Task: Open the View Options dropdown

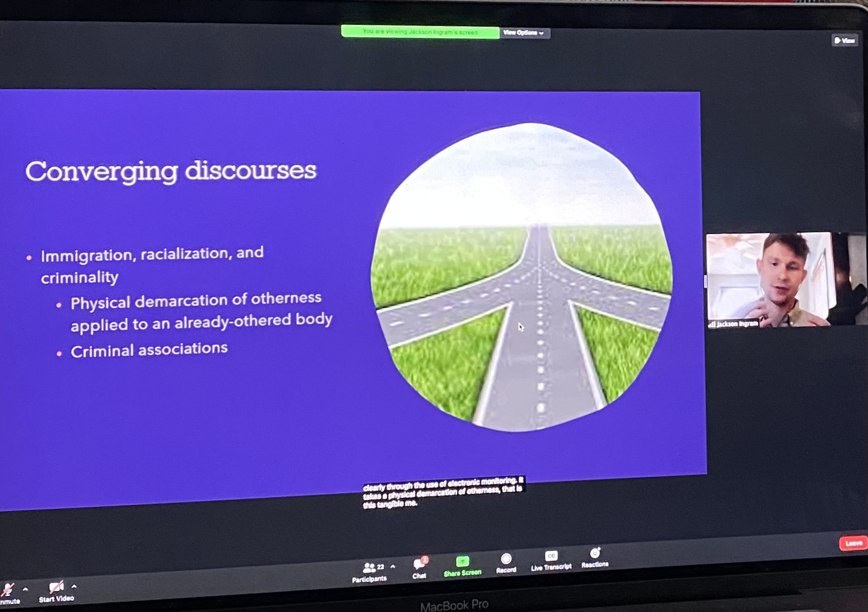Action: click(523, 33)
